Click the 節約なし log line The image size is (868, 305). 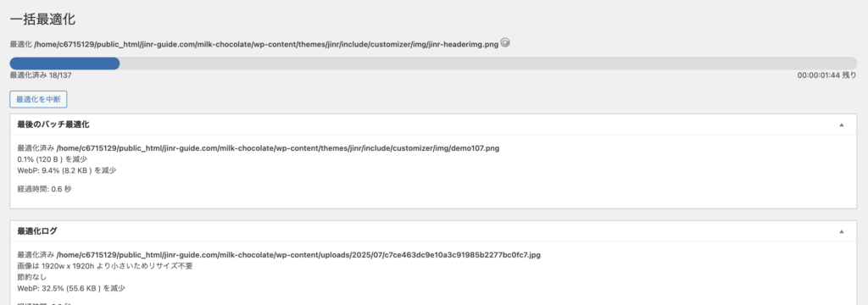tap(32, 277)
